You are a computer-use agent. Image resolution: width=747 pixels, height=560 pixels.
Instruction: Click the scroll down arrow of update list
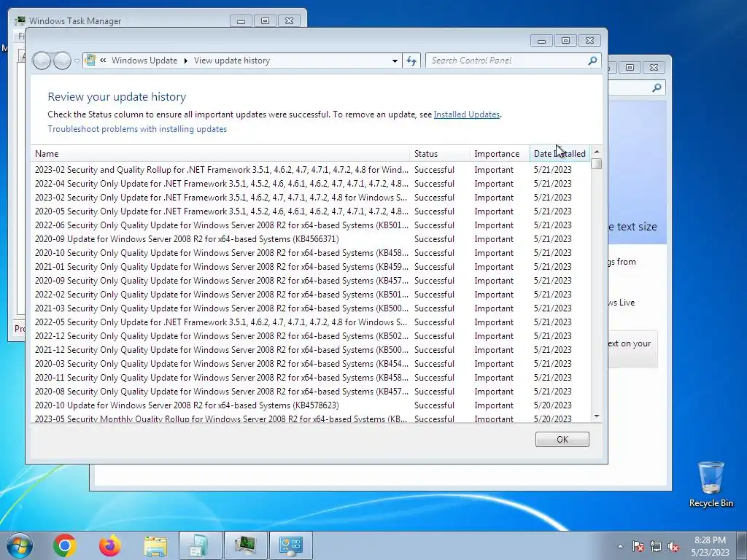pyautogui.click(x=597, y=416)
